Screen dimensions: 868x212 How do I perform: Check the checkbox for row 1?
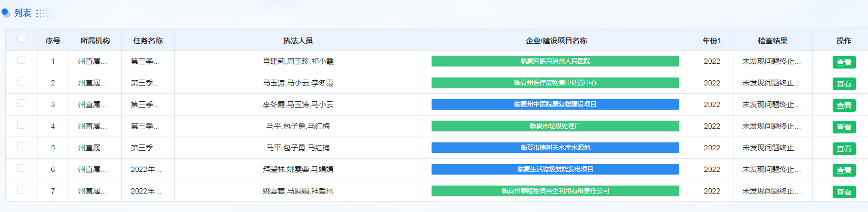click(x=21, y=60)
